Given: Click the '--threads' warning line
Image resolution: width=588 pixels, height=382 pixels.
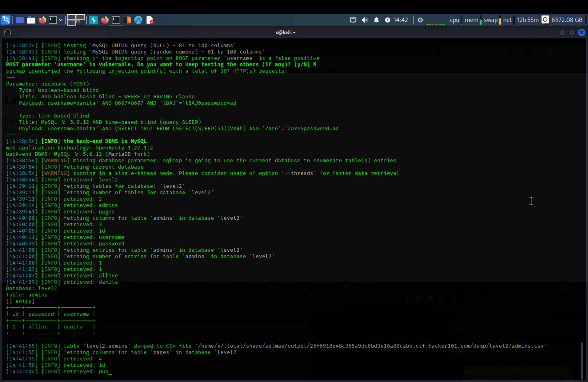Looking at the screenshot, I should point(203,173).
